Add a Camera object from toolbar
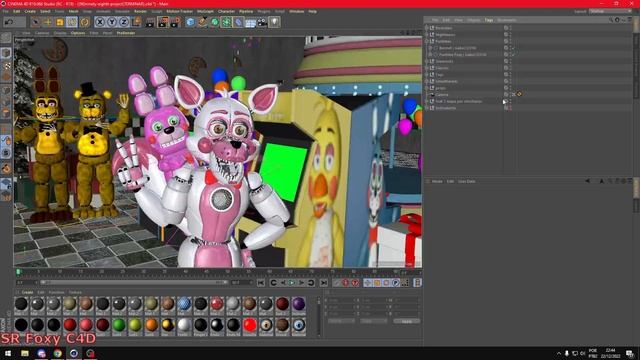This screenshot has height=360, width=640. coord(262,22)
